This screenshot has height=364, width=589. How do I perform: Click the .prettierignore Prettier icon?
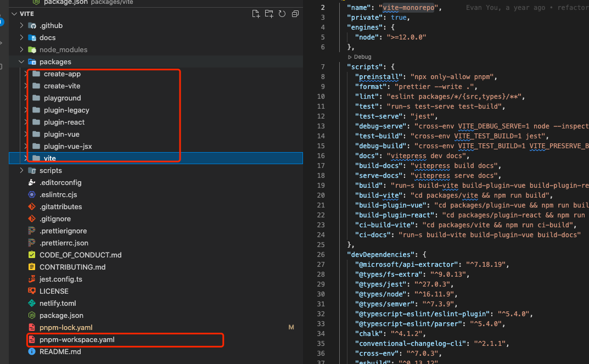coord(32,231)
